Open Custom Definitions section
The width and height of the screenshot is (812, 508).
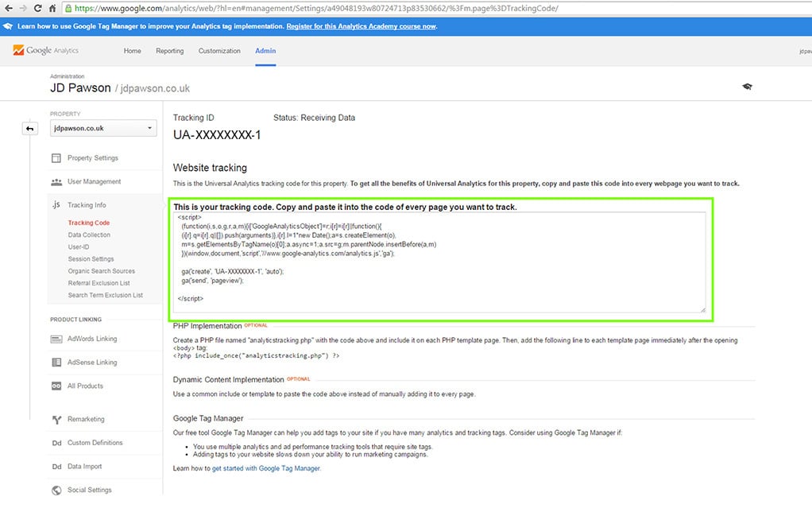(x=95, y=443)
